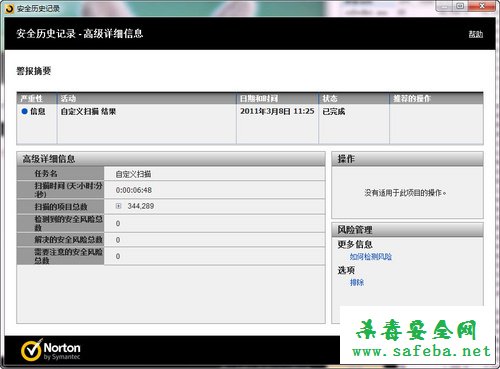500x369 pixels.
Task: Click the 警报摘要 heading
Action: pyautogui.click(x=34, y=71)
